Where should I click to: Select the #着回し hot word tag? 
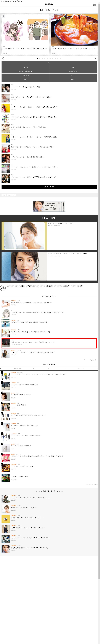(x=22, y=286)
